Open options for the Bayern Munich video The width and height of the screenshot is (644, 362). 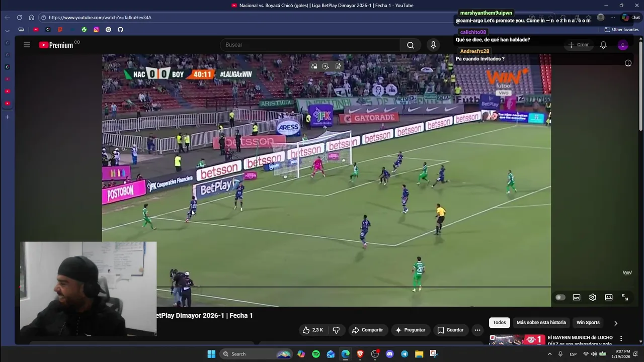pos(621,338)
